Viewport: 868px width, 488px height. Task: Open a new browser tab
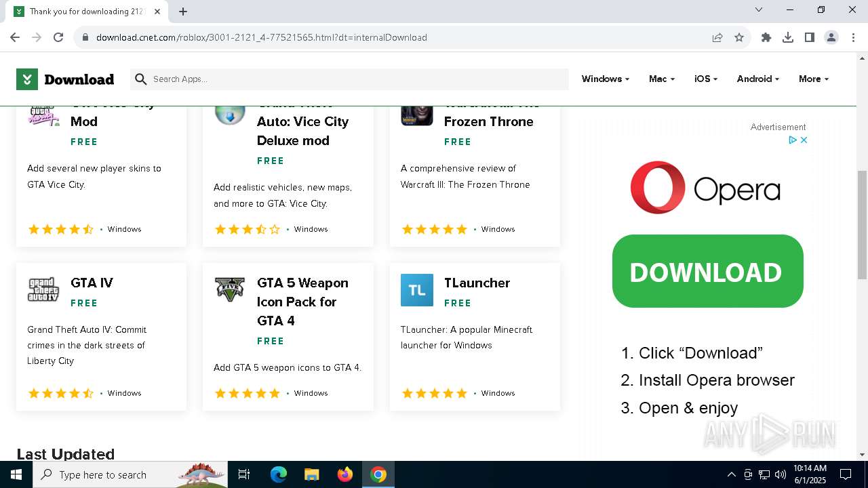[183, 12]
